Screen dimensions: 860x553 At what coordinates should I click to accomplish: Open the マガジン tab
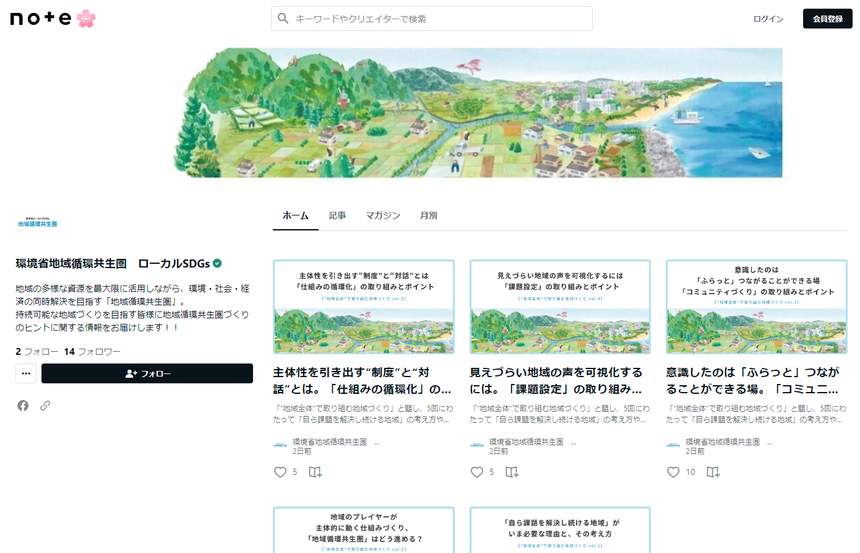click(x=382, y=216)
